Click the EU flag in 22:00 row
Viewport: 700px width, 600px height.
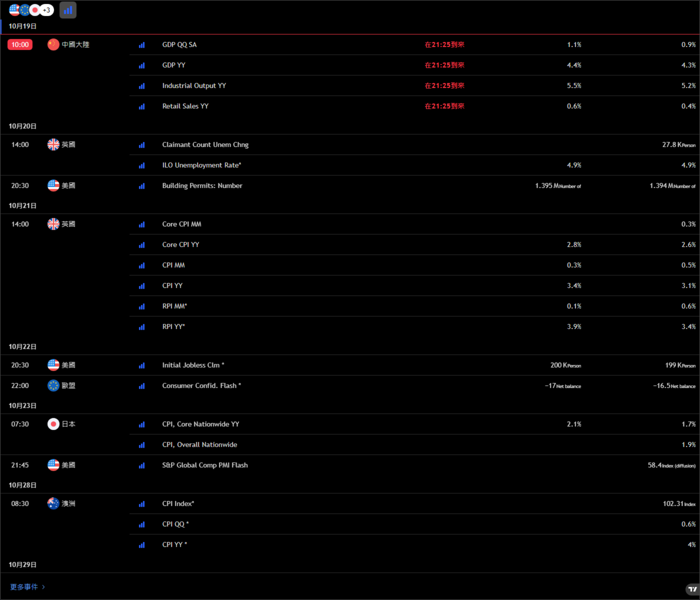pos(53,385)
